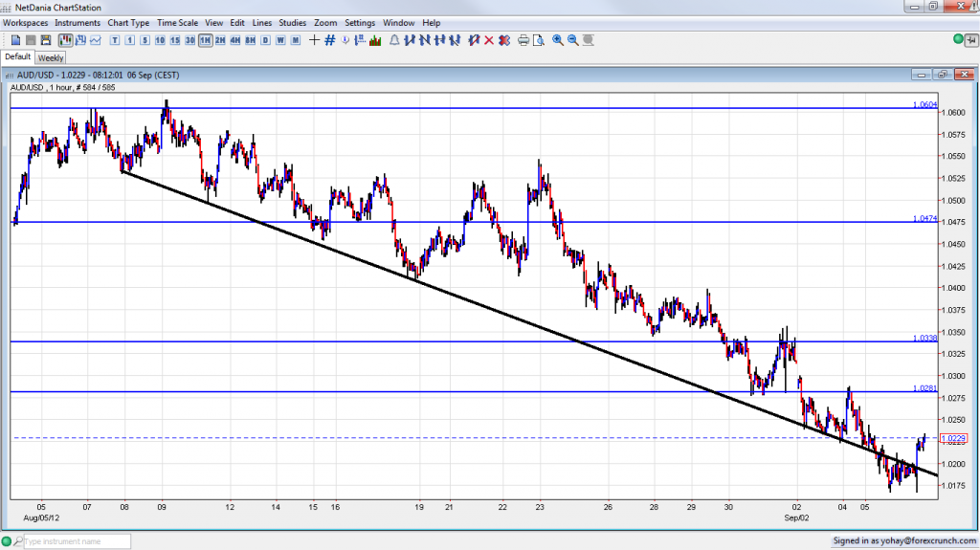Select the candlestick chart type

click(x=66, y=40)
